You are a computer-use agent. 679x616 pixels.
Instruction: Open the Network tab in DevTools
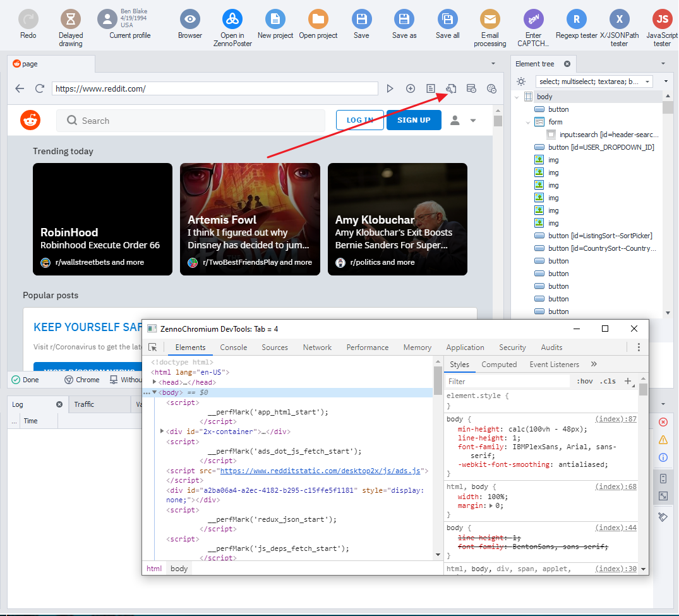pyautogui.click(x=317, y=347)
